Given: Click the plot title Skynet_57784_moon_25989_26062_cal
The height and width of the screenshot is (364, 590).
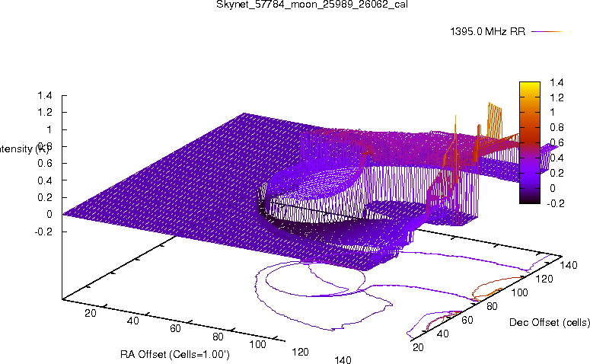Looking at the screenshot, I should click(312, 4).
